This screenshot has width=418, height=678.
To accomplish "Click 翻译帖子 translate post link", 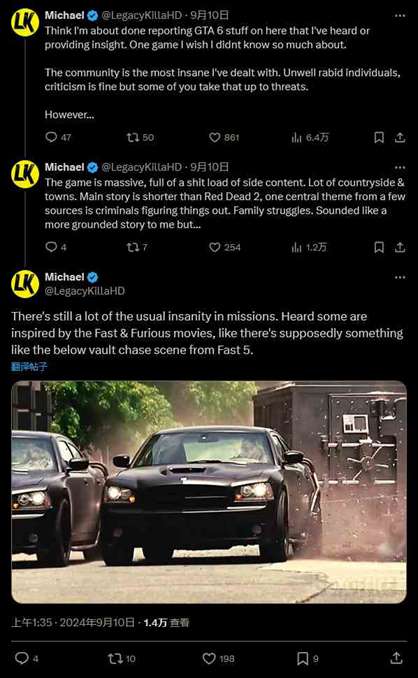I will coord(29,367).
